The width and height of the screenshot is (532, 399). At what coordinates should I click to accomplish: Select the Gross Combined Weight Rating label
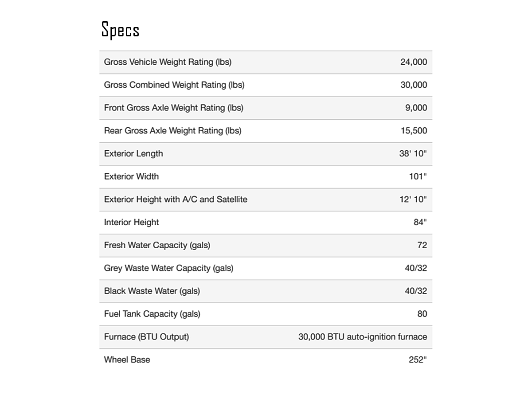174,85
